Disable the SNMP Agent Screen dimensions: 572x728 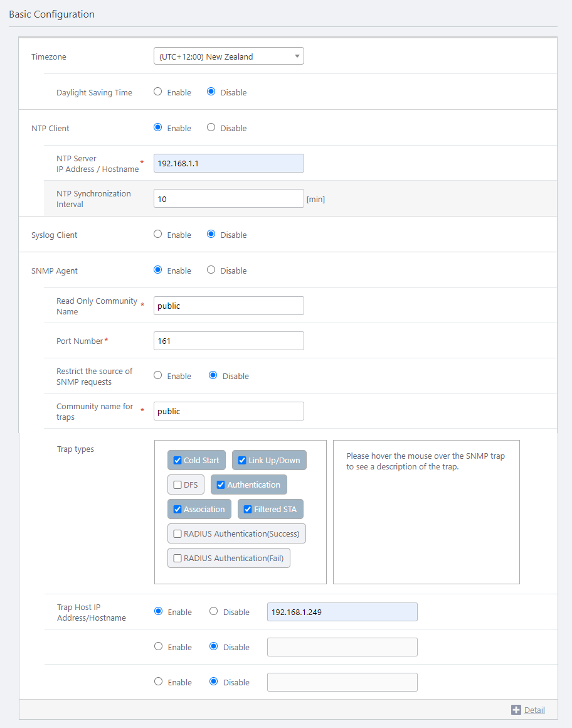click(211, 270)
